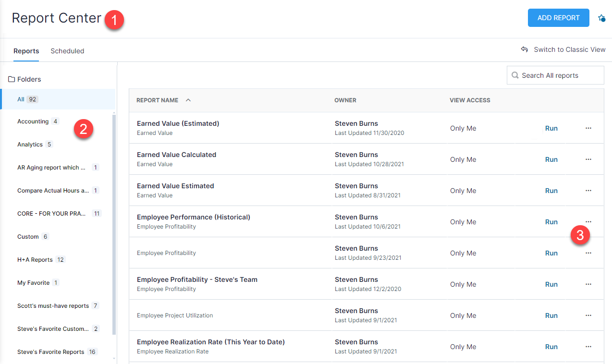Click the favorite star icon beside Add Report
Viewport: 612px width, 364px height.
coord(601,18)
